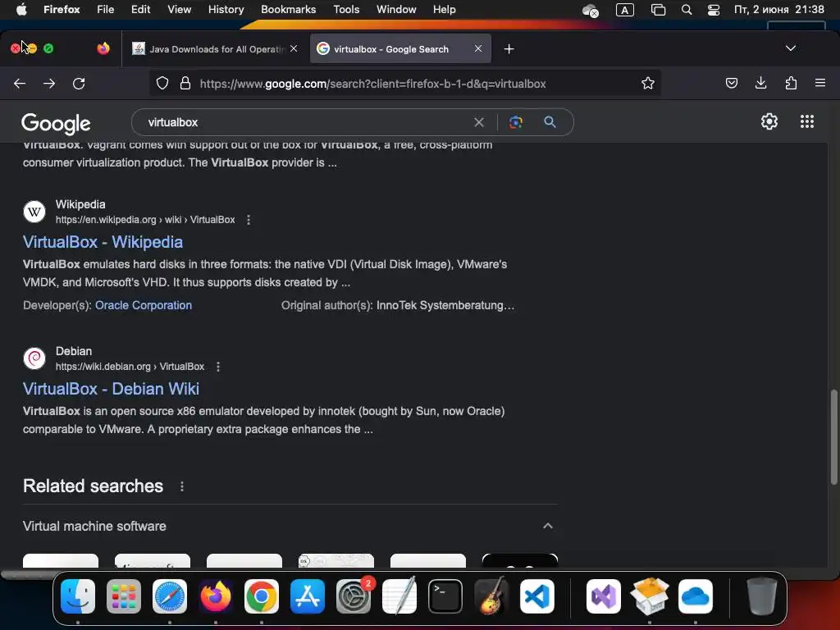
Task: Click the padlock site info icon
Action: 185,83
